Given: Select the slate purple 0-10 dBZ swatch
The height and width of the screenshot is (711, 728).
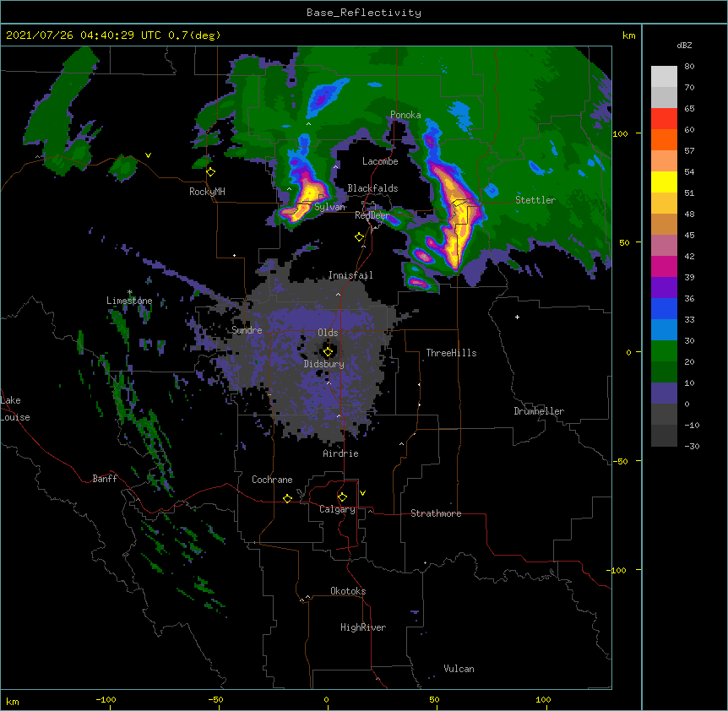Looking at the screenshot, I should coord(664,393).
